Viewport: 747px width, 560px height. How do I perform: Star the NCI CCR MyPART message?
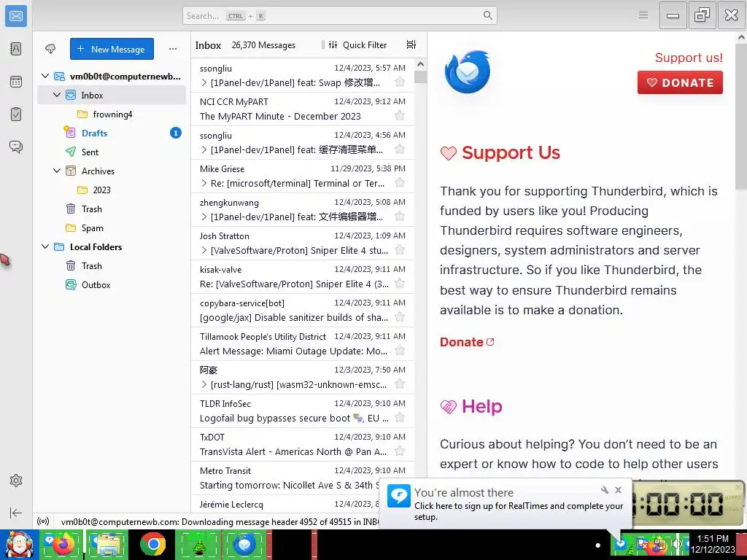coord(400,116)
